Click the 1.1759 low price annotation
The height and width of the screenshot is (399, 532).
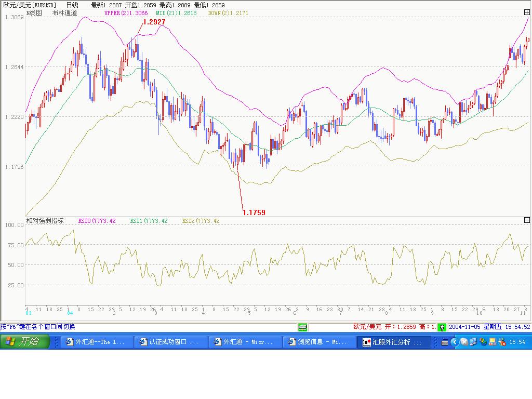pyautogui.click(x=254, y=212)
